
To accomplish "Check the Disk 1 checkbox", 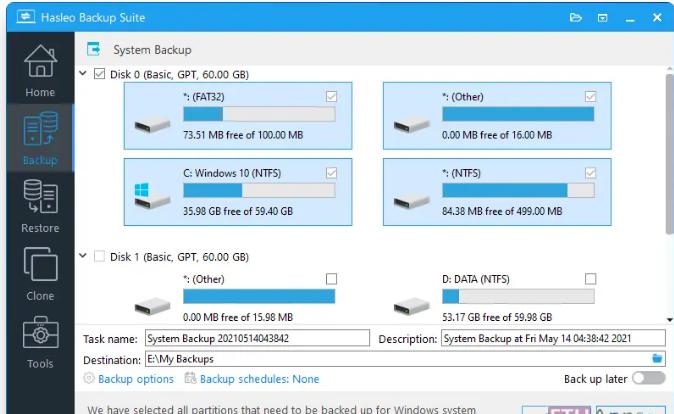I will 99,256.
